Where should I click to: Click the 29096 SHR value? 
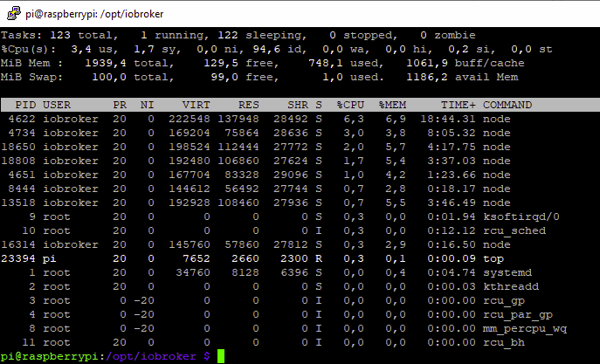coord(291,175)
